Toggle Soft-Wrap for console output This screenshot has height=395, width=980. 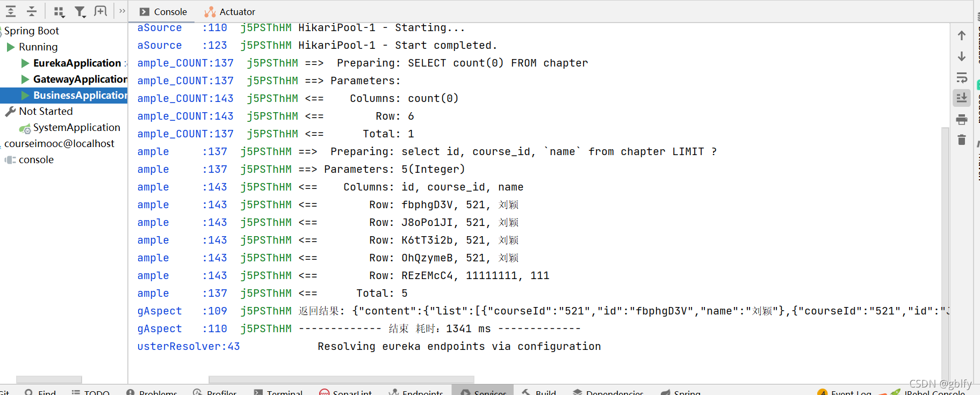[962, 77]
